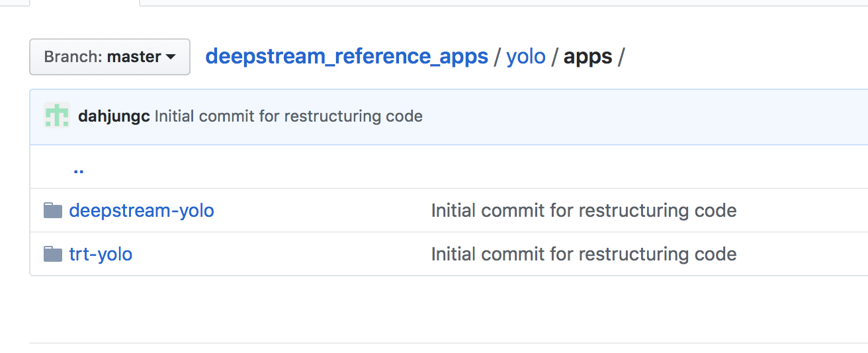Click the caret arrow beside master
The width and height of the screenshot is (868, 353).
171,58
